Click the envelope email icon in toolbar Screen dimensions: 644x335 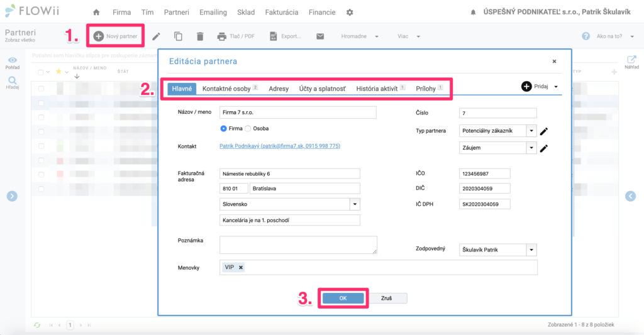pos(320,36)
